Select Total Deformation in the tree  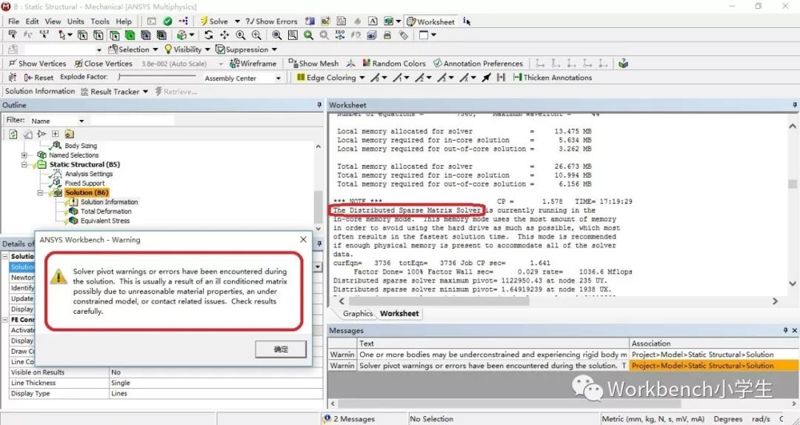click(106, 211)
